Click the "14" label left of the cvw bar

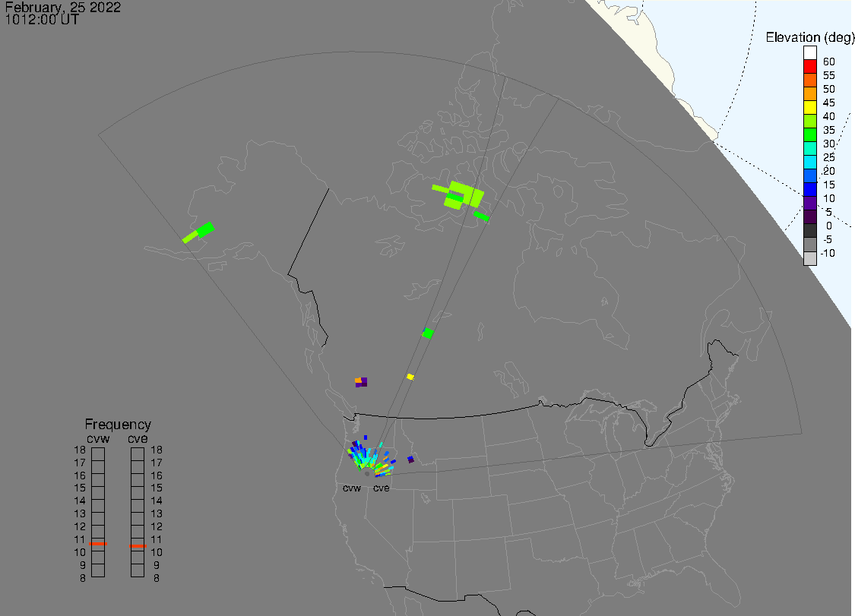[80, 501]
